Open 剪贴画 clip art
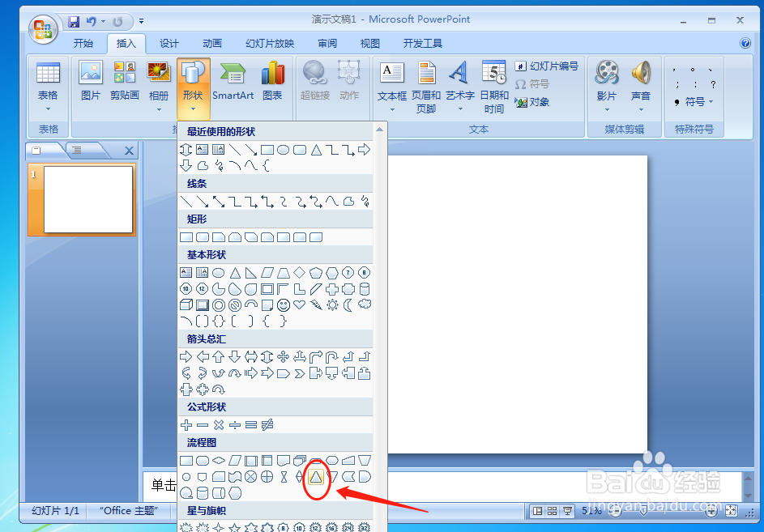Viewport: 764px width, 532px height. coord(125,81)
